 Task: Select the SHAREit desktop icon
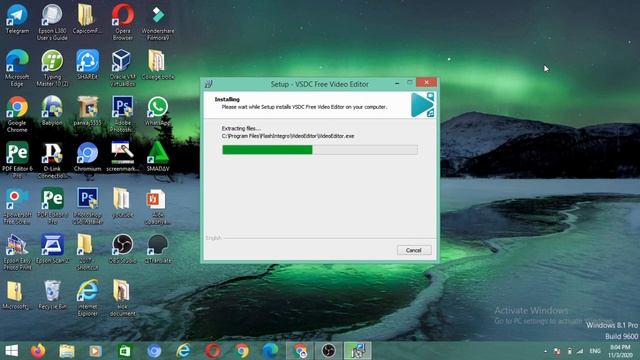pyautogui.click(x=87, y=64)
